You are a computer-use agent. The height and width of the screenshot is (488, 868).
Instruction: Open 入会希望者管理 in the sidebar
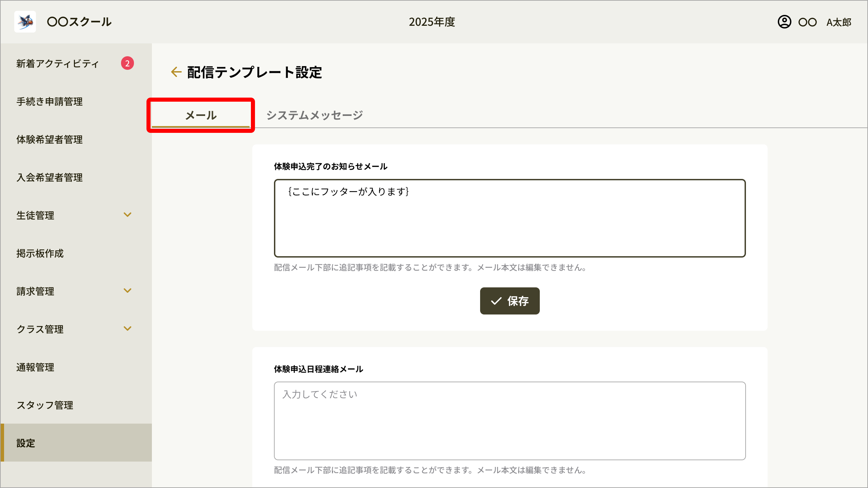tap(76, 177)
